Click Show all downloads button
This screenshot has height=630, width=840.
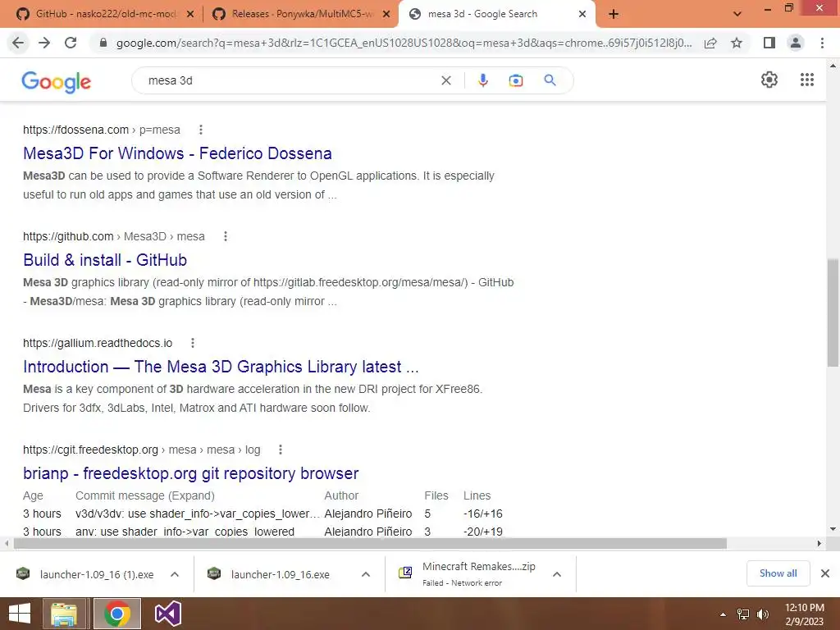[778, 573]
